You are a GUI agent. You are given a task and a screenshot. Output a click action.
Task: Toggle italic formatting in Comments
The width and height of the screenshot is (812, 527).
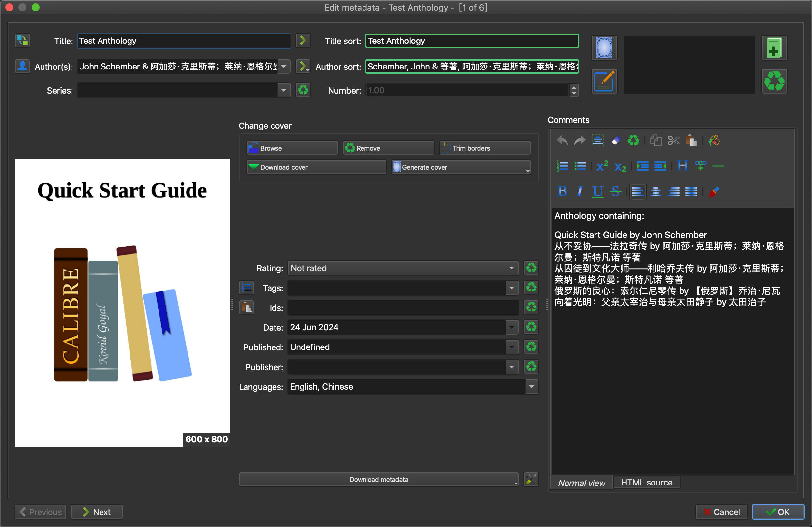[x=580, y=191]
